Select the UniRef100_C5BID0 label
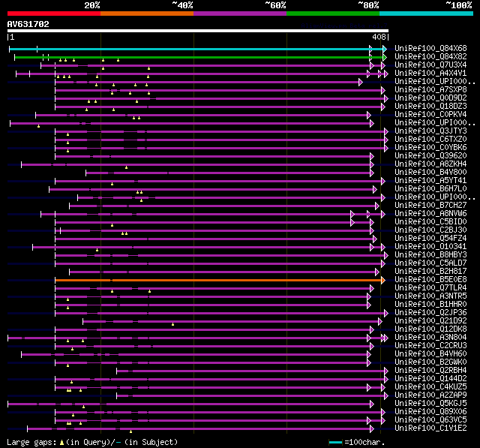Screen dimensions: 480x448 (430, 222)
